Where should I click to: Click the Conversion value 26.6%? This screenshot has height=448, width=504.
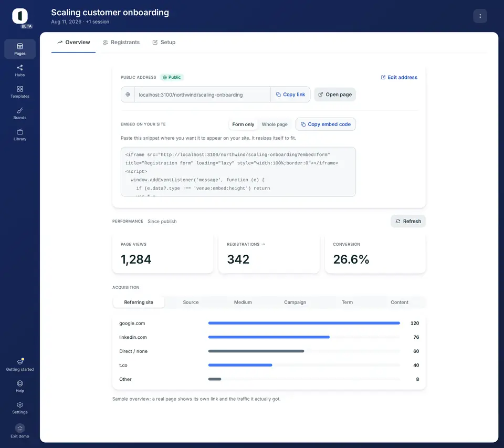click(x=351, y=259)
